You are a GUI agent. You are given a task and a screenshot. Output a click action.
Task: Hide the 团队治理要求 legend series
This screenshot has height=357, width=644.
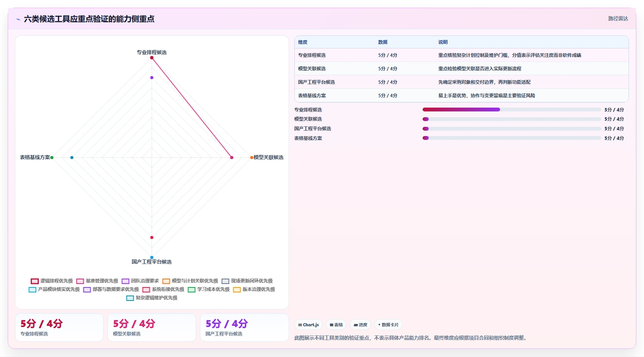140,281
